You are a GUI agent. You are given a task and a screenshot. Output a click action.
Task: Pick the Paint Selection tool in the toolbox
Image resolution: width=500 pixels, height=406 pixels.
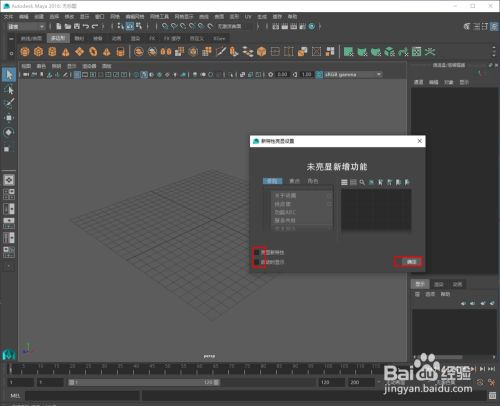pos(9,103)
